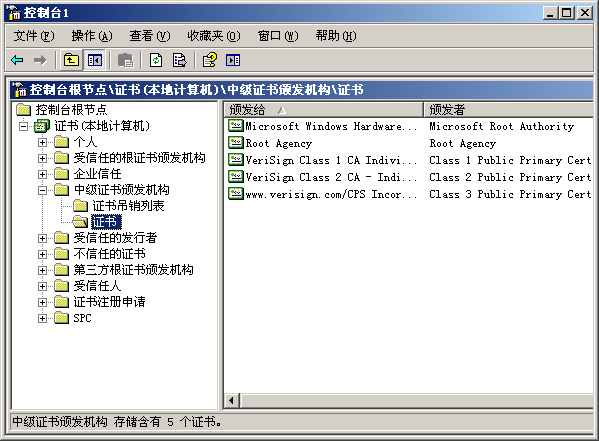Expand the 受信任的发行者 node
This screenshot has height=441, width=599.
tap(42, 238)
